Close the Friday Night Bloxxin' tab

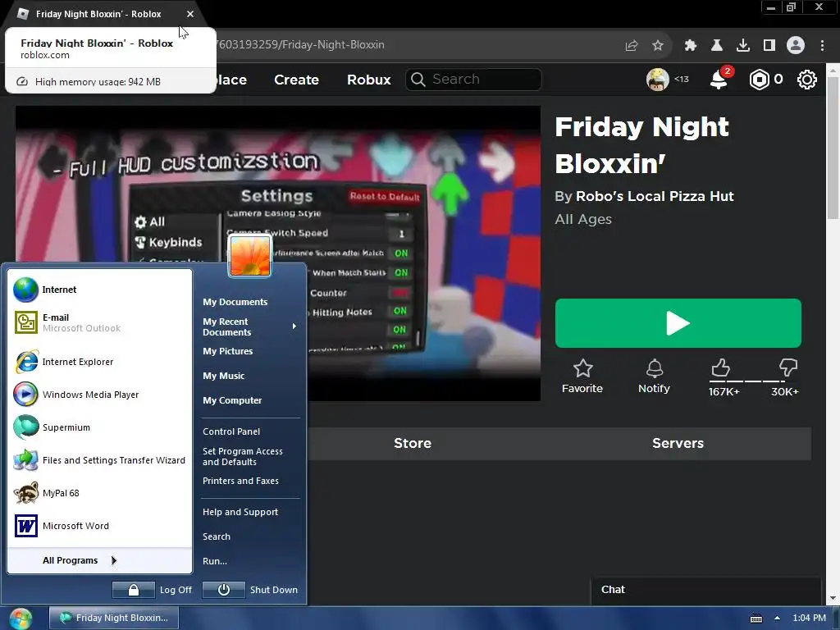tap(190, 15)
